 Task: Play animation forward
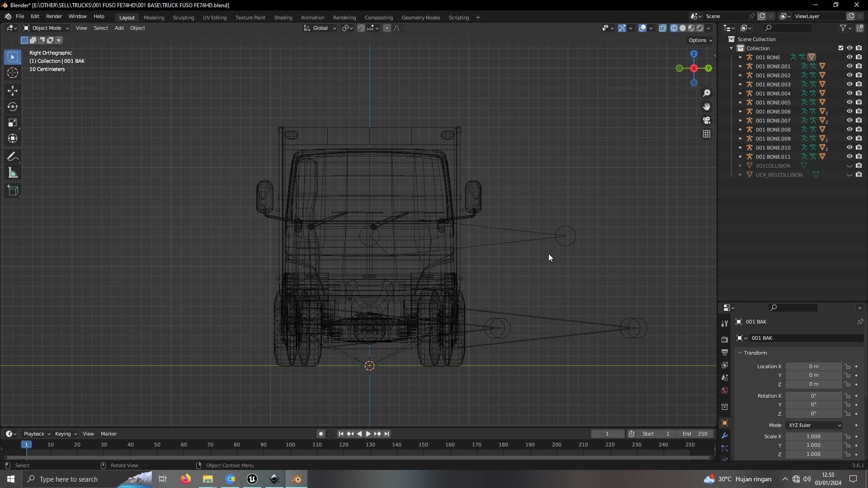click(x=368, y=434)
